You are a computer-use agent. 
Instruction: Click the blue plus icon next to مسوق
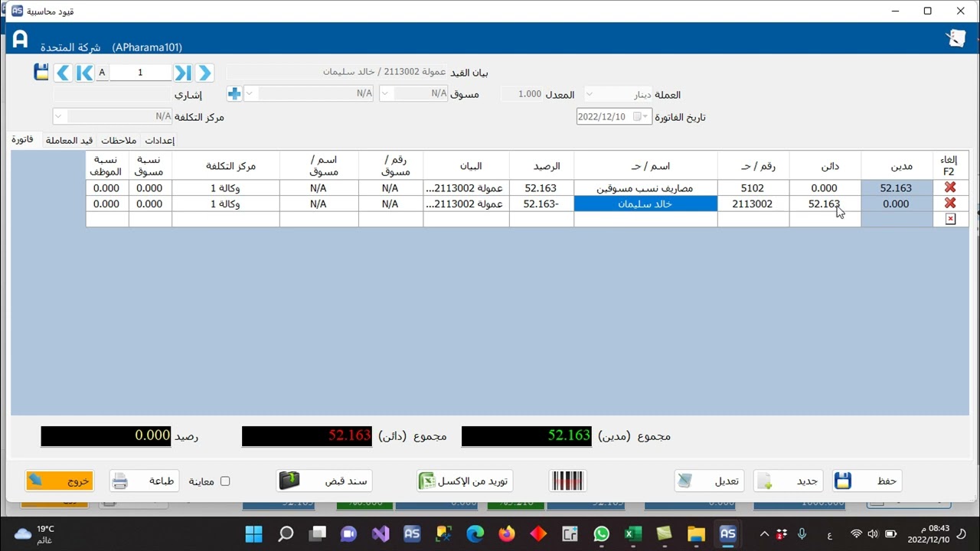pos(234,93)
